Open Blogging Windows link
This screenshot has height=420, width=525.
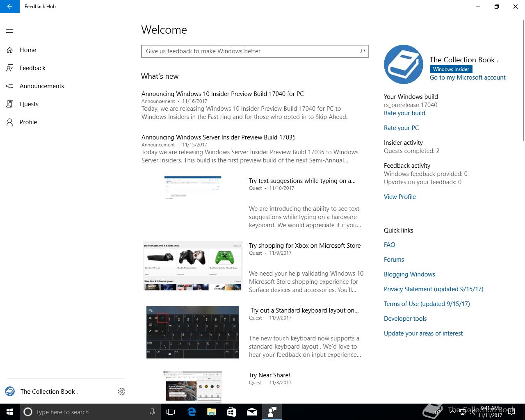(409, 274)
